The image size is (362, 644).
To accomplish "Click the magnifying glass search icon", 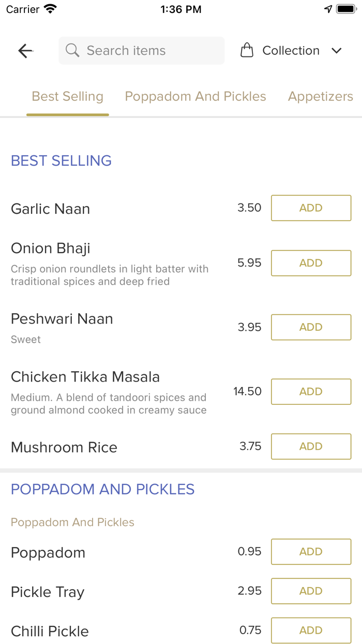I will (72, 50).
